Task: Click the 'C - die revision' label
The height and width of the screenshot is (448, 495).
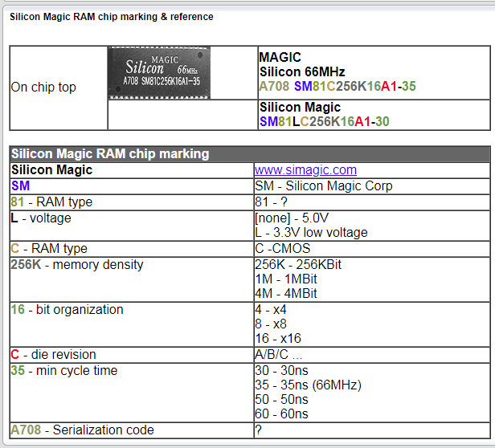Action: [x=53, y=355]
